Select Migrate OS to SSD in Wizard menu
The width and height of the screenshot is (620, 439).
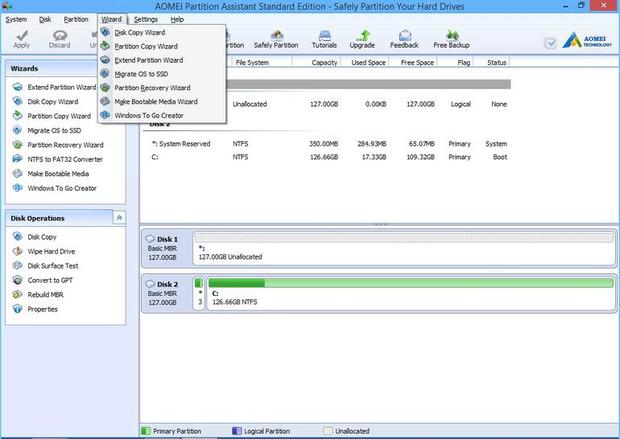tap(140, 73)
